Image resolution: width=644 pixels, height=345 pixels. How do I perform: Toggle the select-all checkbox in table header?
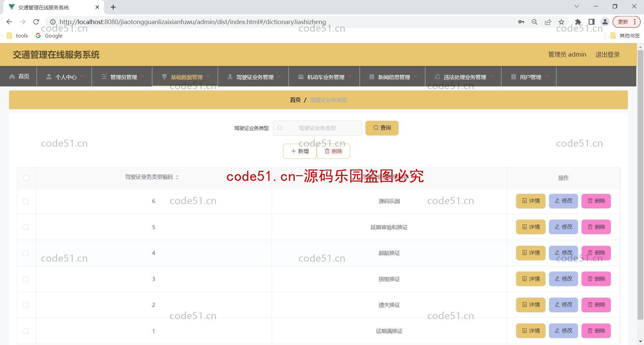coord(26,178)
